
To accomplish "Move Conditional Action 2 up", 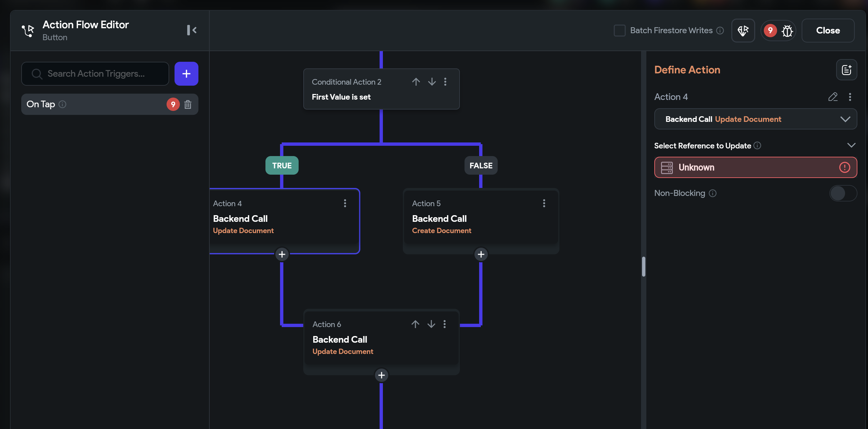I will point(416,82).
